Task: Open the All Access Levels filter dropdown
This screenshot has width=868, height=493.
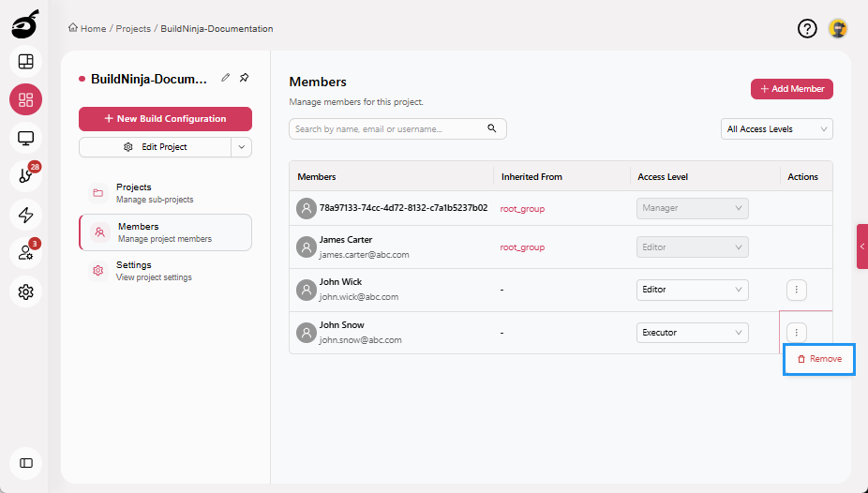Action: tap(777, 129)
